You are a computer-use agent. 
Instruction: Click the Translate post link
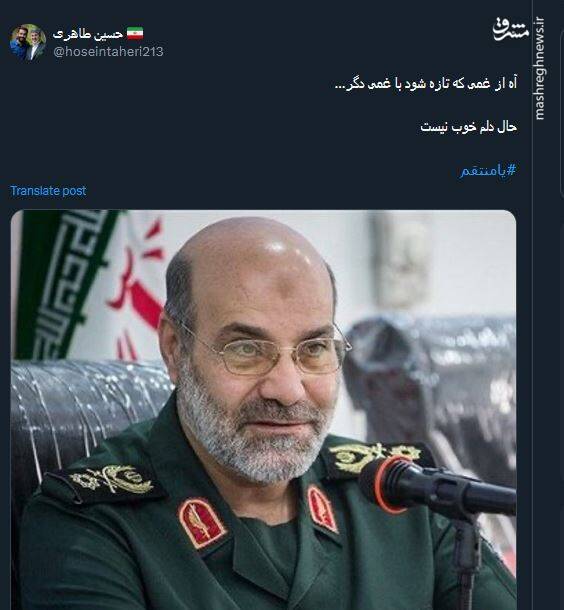48,191
